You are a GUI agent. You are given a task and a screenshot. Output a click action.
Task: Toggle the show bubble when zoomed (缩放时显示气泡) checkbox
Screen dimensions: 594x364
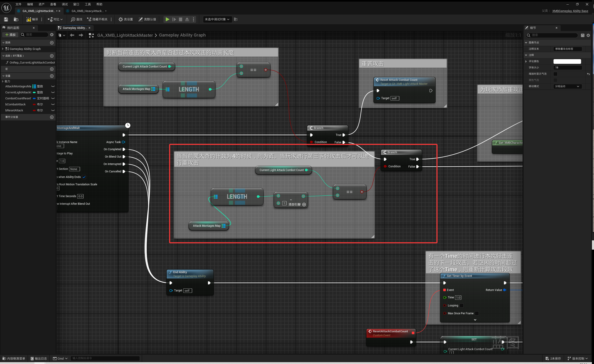(555, 74)
